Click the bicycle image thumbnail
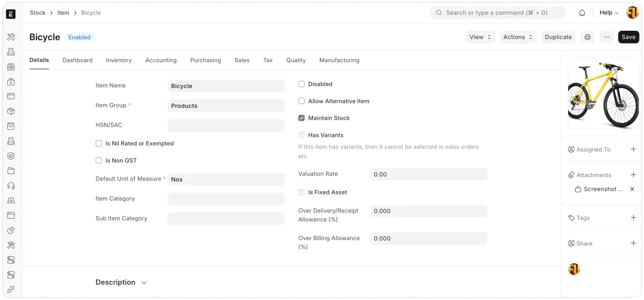Image resolution: width=644 pixels, height=300 pixels. (x=603, y=94)
